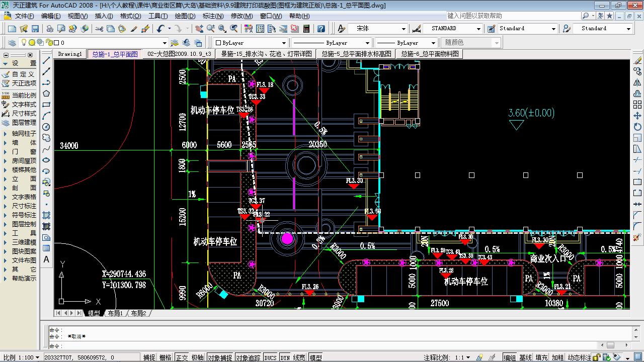644x362 pixels.
Task: Click the Zoom Realtime magnifier
Action: coord(210,29)
